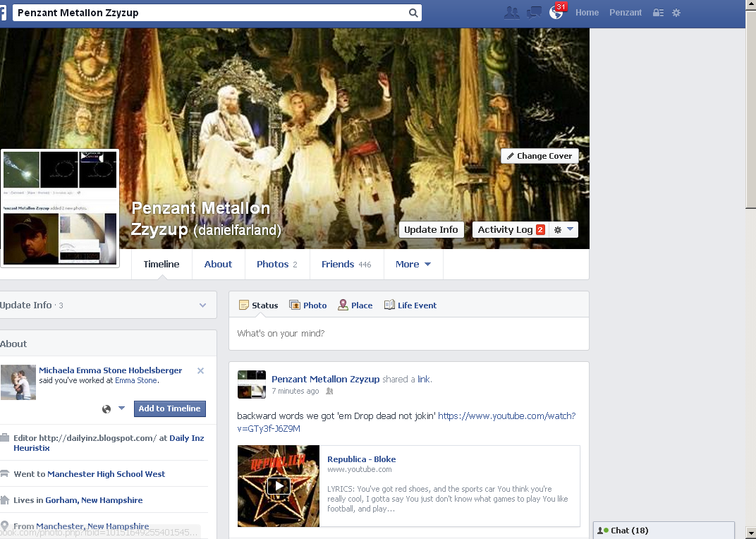Expand the Update Info section chevron
Viewport: 756px width, 539px height.
pos(203,305)
